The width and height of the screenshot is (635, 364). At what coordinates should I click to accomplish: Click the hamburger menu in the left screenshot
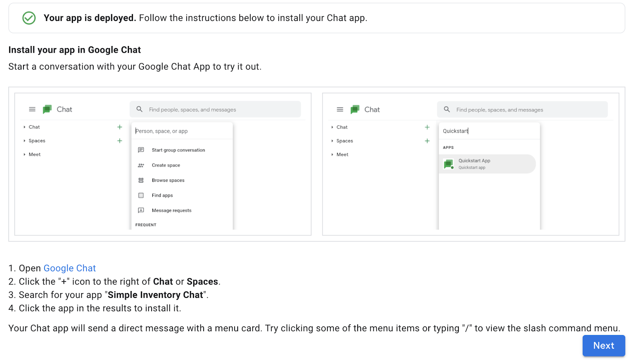click(x=32, y=109)
